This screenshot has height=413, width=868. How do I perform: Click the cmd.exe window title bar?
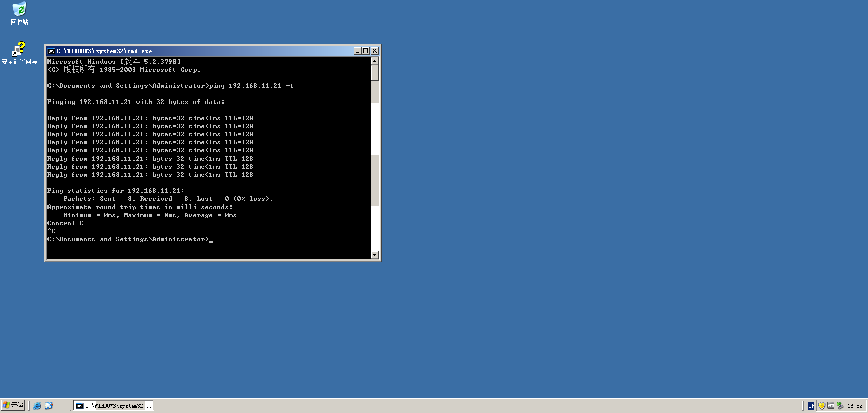202,51
